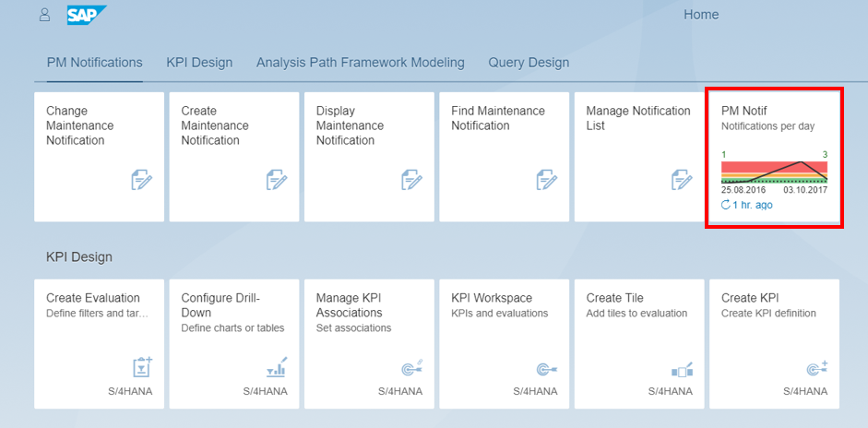Click 'Set associations' subtitle text
This screenshot has width=868, height=428.
pos(353,327)
